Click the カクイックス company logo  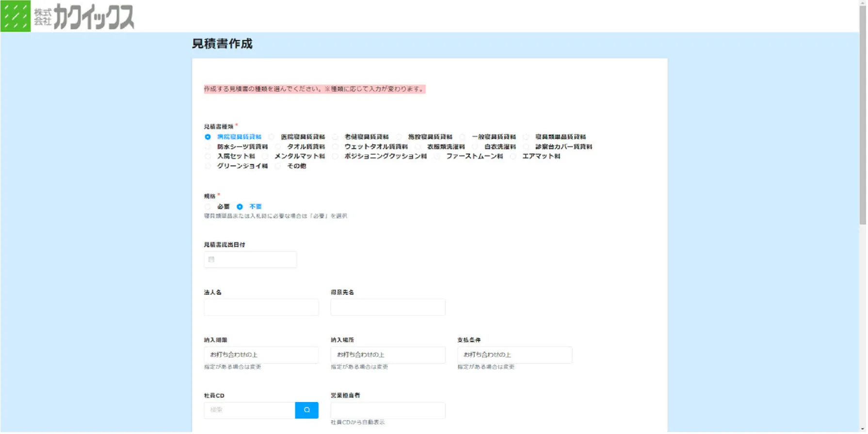pos(68,16)
